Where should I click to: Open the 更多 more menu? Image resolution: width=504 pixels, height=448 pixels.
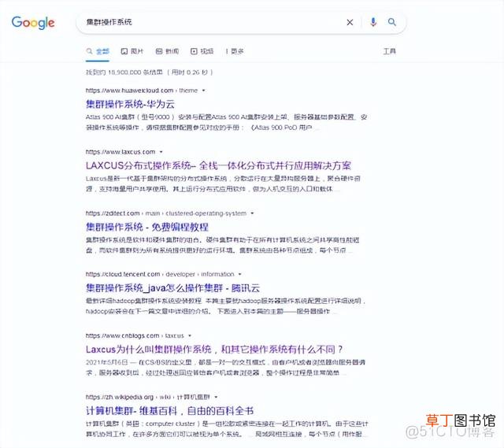click(235, 51)
